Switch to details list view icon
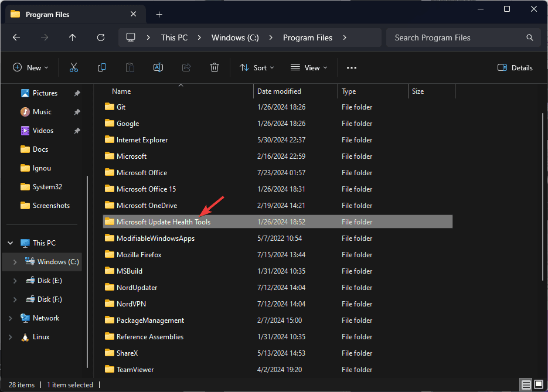 pyautogui.click(x=526, y=385)
